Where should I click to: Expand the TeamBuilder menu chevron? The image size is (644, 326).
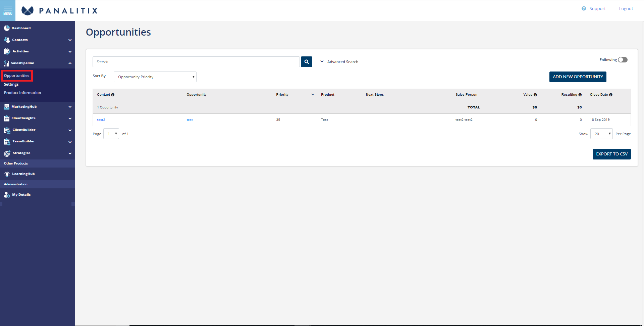(x=70, y=142)
